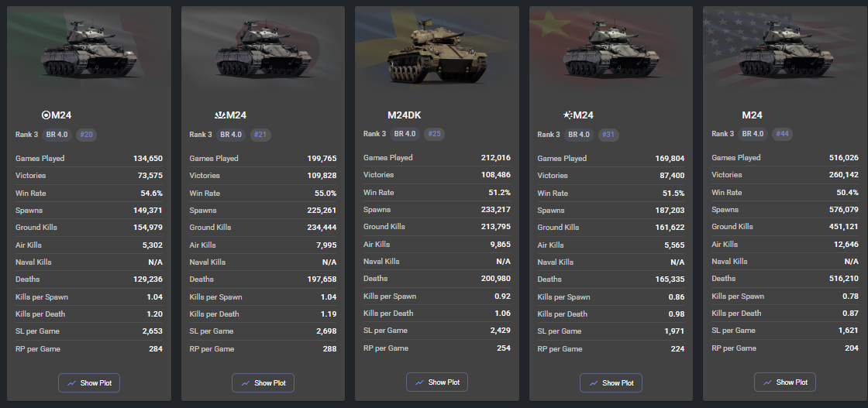The image size is (868, 408).
Task: Select the #44 ranking badge
Action: click(x=782, y=134)
